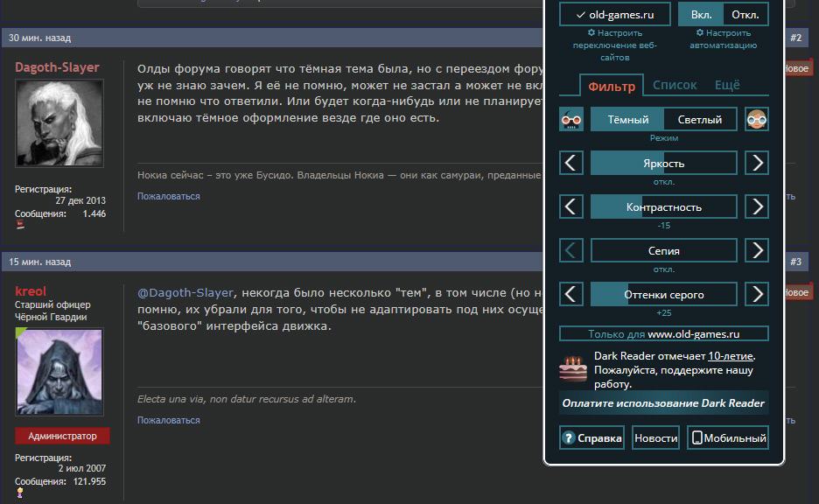Viewport: 819px width, 504px height.
Task: Switch to the Список tab
Action: 675,85
